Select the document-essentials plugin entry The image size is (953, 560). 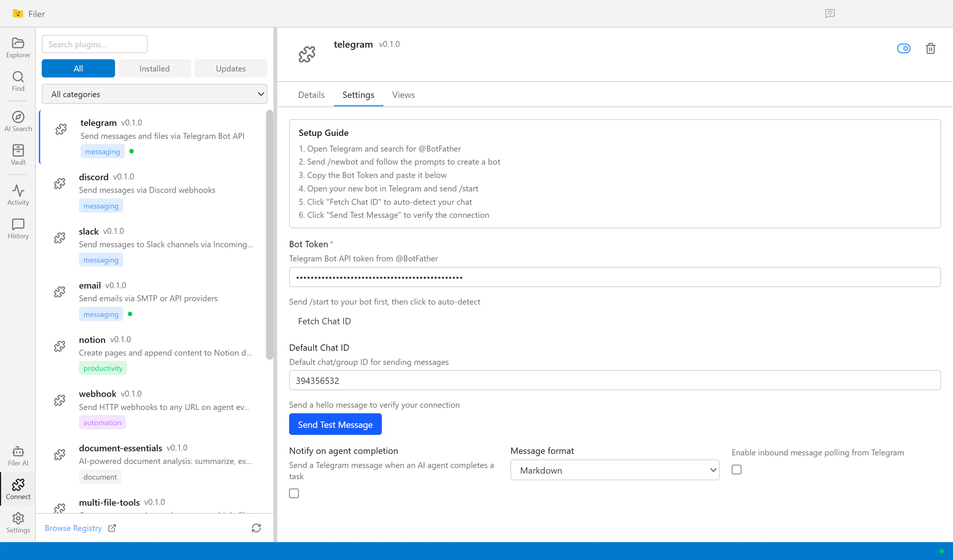tap(152, 462)
